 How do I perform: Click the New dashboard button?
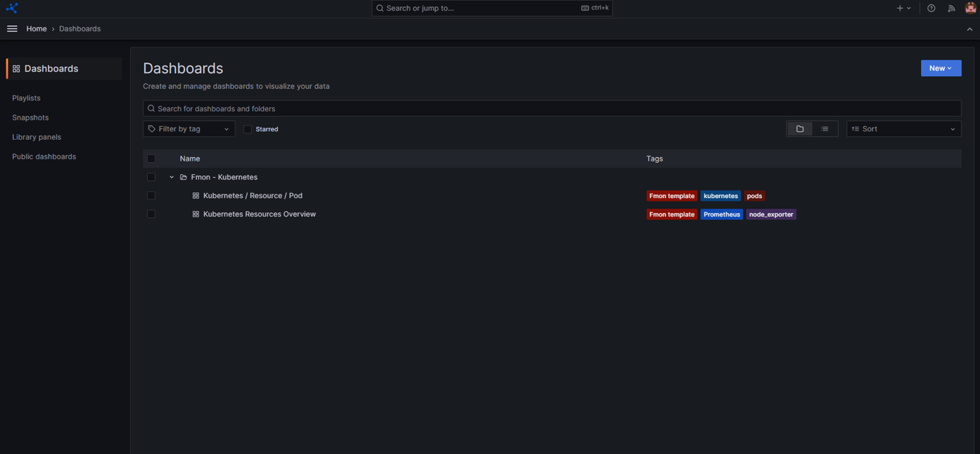(x=940, y=68)
